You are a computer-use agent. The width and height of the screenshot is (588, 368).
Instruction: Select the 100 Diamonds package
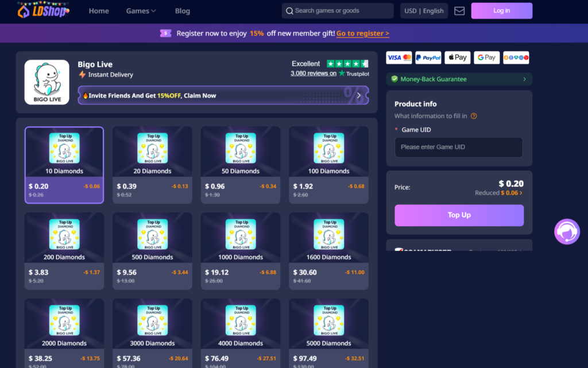(328, 165)
